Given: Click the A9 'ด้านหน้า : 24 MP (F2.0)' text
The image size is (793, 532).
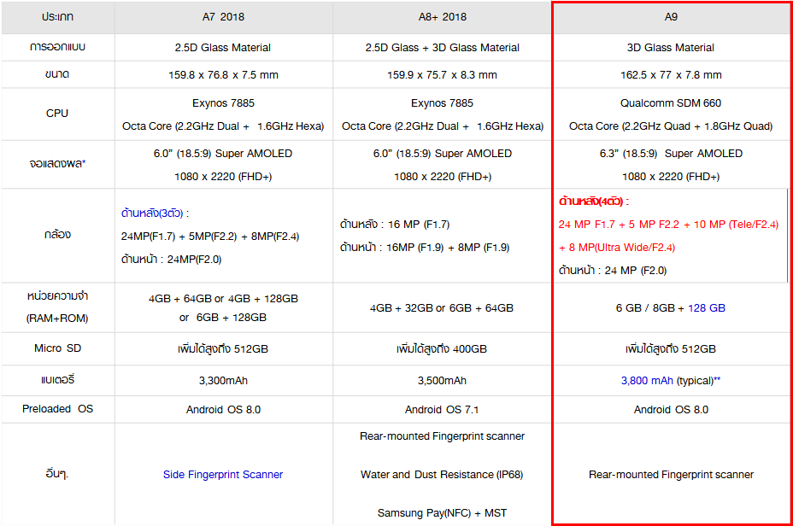Looking at the screenshot, I should pos(613,271).
